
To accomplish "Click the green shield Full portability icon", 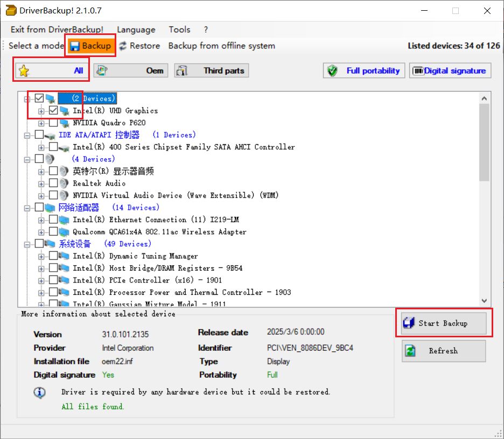I will click(333, 70).
